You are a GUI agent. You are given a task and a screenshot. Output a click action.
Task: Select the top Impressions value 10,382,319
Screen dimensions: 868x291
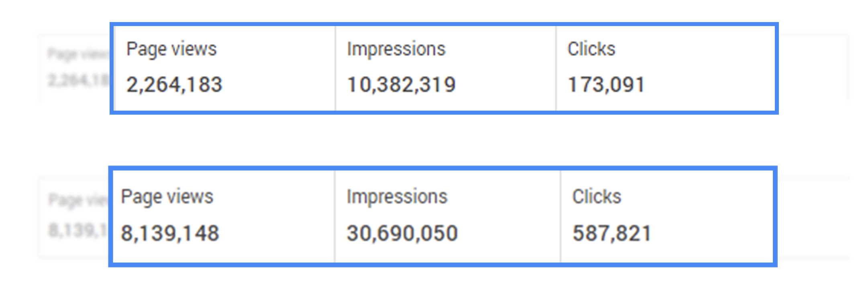401,85
